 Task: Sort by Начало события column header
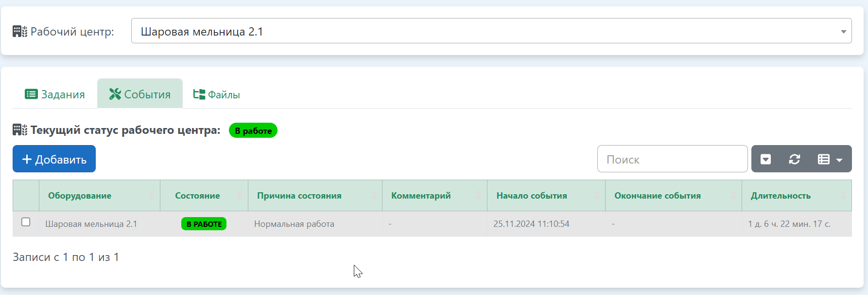532,196
